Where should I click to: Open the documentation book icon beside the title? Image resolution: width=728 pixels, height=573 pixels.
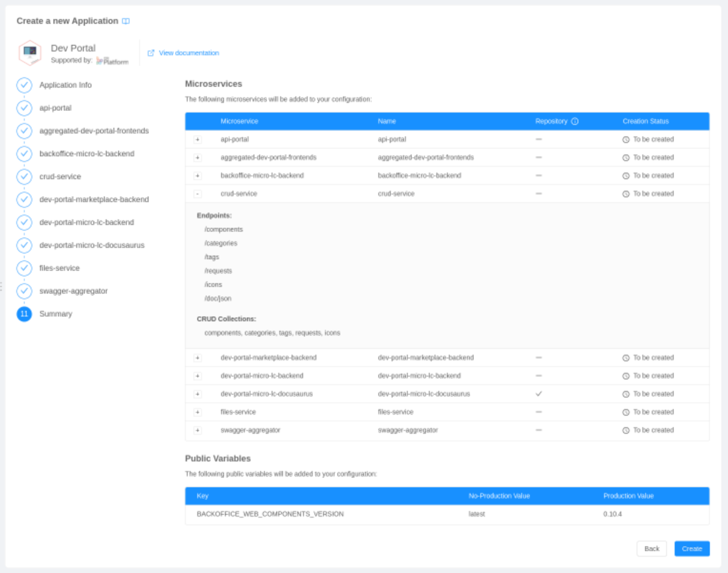tap(125, 21)
